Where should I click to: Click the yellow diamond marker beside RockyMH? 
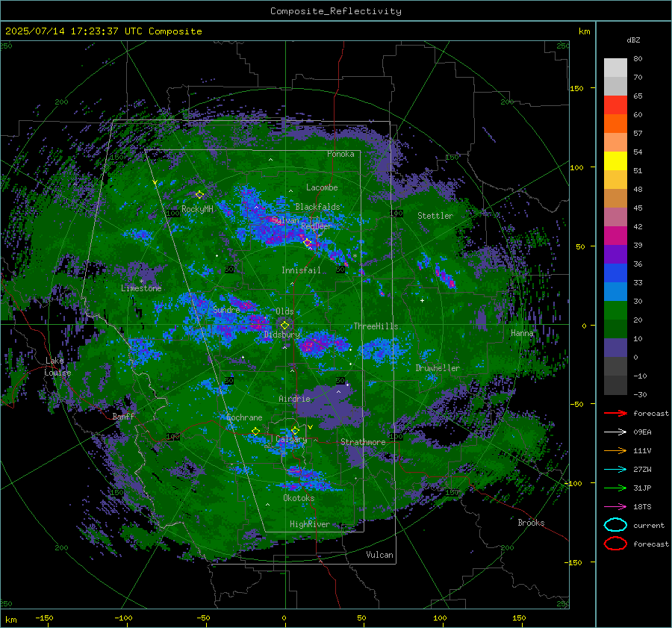point(199,195)
